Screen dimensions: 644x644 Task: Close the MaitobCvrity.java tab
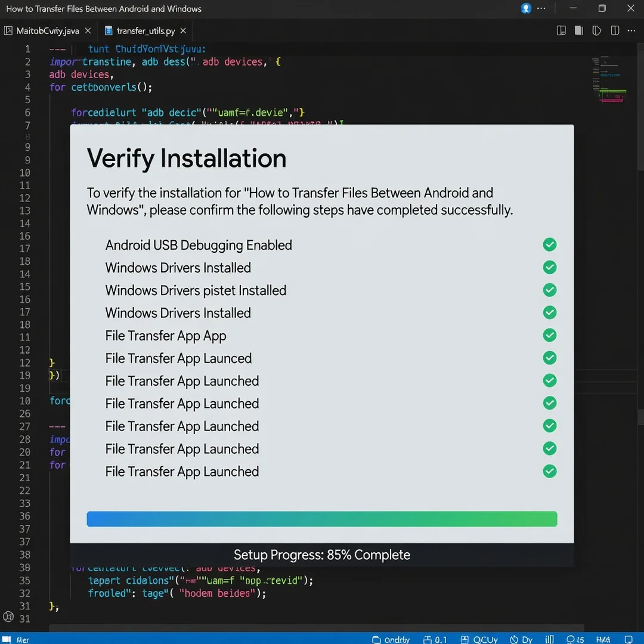click(x=88, y=31)
